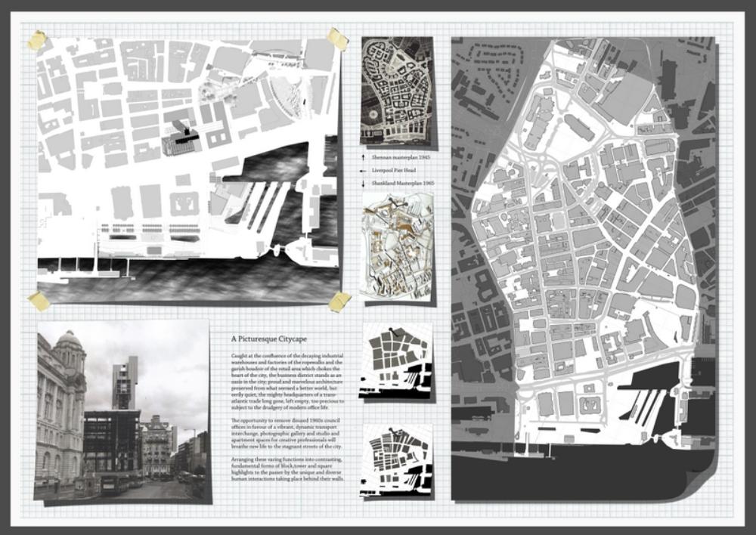756x535 pixels.
Task: Click the yellow tape at bottom-right map corner
Action: pos(339,302)
